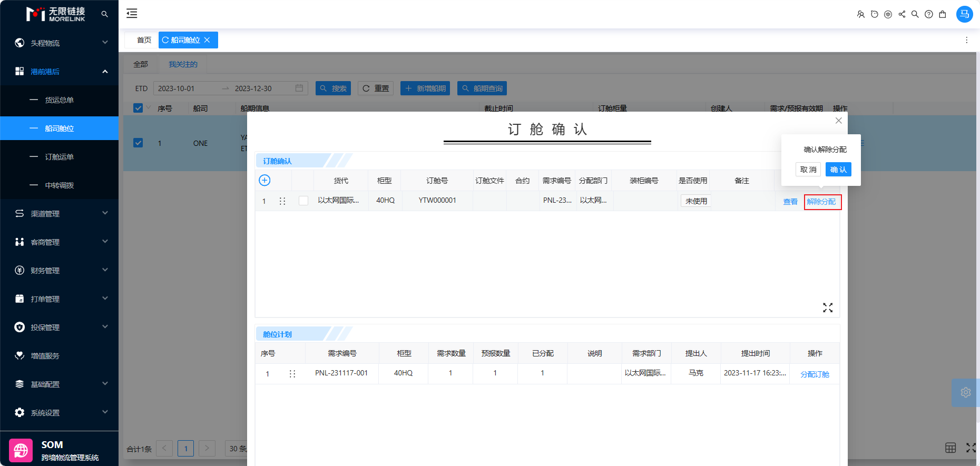Collapse the sidebar with the hamburger icon

[x=132, y=14]
